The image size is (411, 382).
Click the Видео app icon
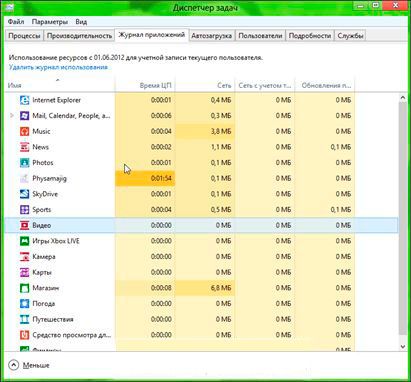tap(24, 225)
